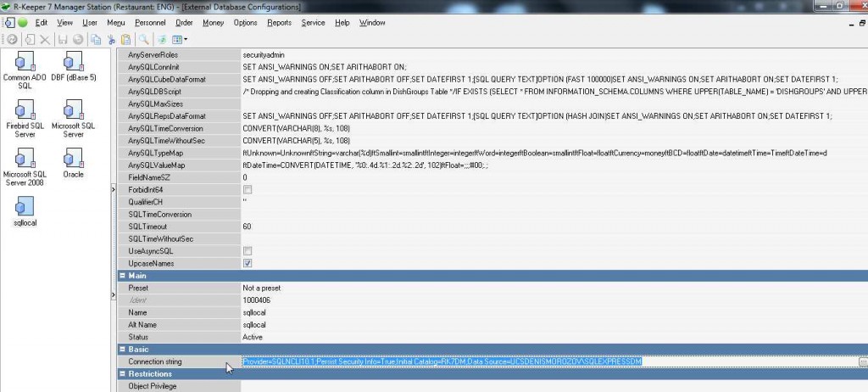This screenshot has height=392, width=868.
Task: Open the Menu menu
Action: (x=115, y=23)
